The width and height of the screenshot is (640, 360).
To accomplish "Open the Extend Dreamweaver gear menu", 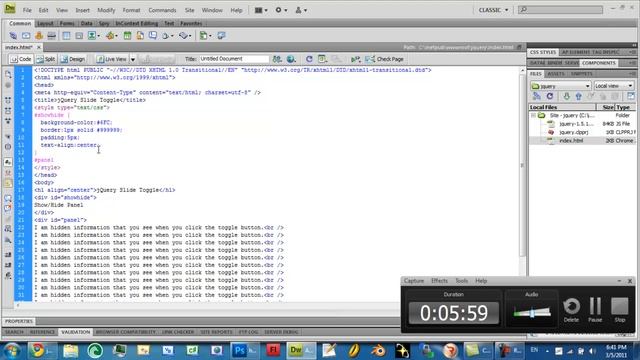I will [x=281, y=10].
